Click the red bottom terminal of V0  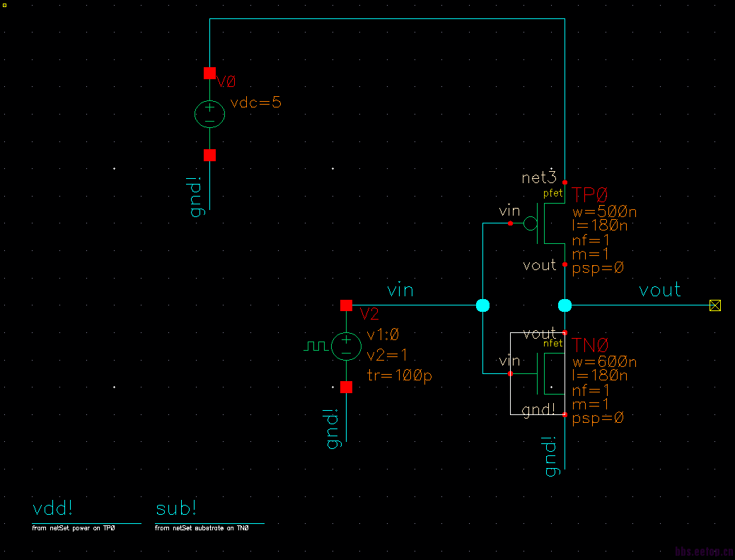[209, 155]
